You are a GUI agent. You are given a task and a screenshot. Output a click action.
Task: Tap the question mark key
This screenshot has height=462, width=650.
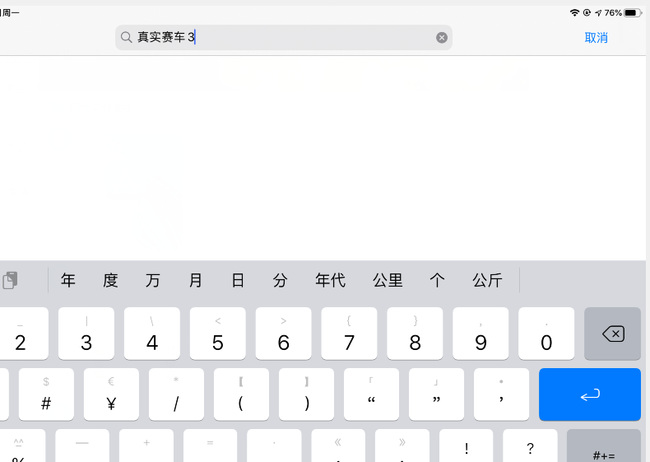point(530,446)
